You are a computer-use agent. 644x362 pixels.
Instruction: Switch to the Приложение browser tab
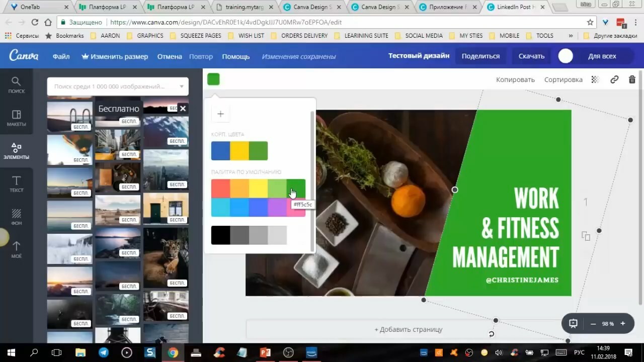pos(449,7)
